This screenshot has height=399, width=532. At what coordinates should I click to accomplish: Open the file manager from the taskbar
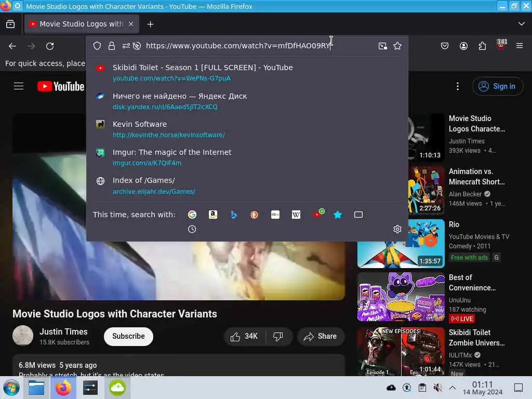(x=36, y=388)
